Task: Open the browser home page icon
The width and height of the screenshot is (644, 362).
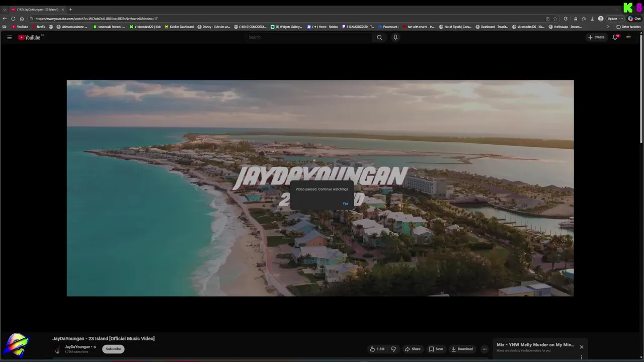Action: tap(22, 19)
